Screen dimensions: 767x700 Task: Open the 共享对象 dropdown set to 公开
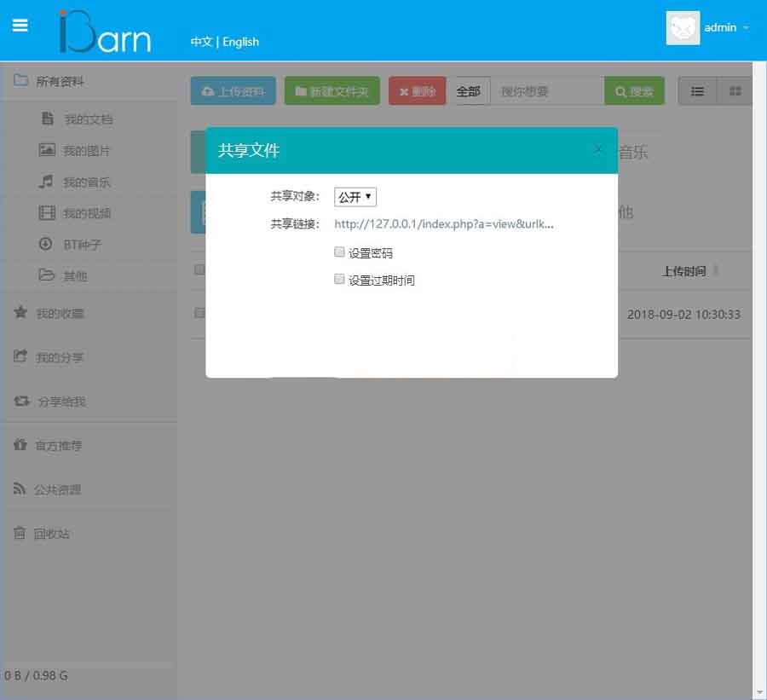[355, 197]
